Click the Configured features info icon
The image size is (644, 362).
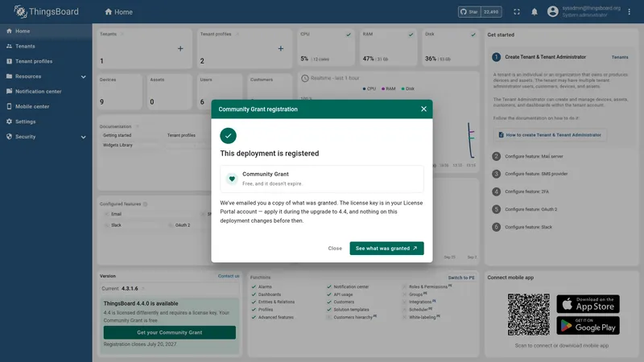point(145,204)
